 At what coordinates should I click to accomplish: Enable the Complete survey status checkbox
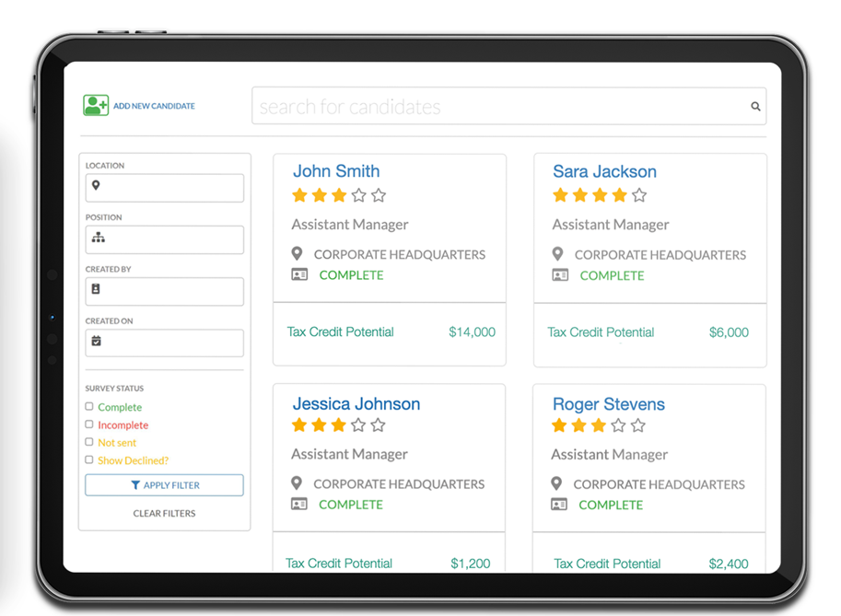89,406
